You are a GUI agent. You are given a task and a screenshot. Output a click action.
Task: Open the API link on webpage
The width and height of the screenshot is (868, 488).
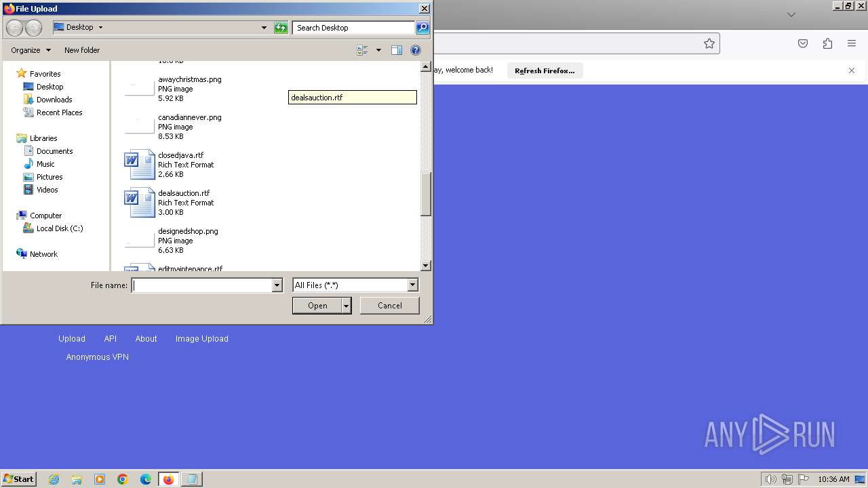point(111,339)
